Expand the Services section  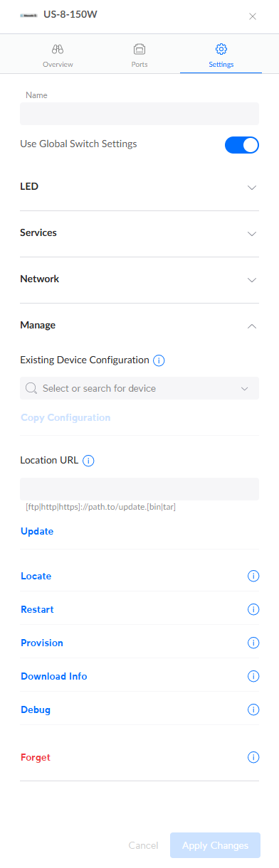pyautogui.click(x=139, y=233)
